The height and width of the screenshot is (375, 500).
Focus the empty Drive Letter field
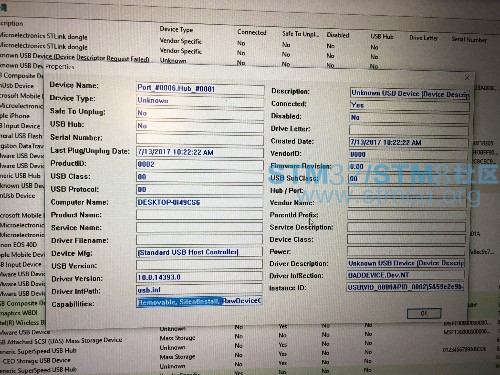pyautogui.click(x=409, y=130)
